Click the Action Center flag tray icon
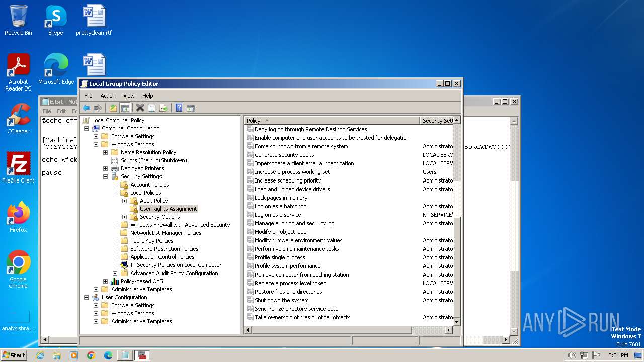 [596, 355]
